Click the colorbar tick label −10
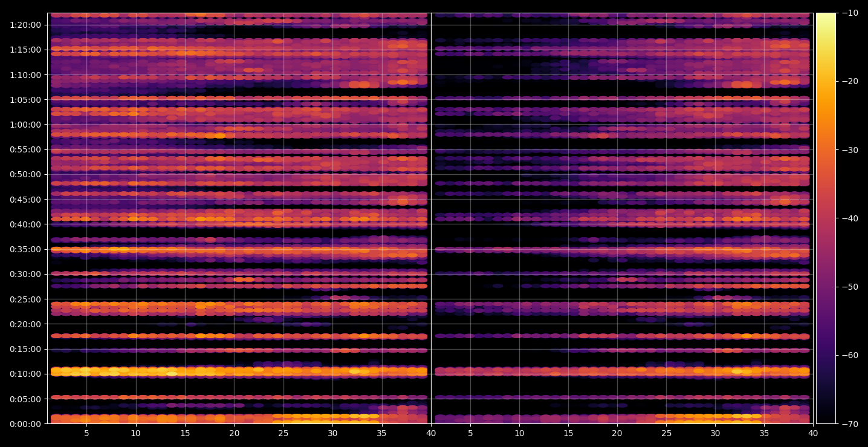The height and width of the screenshot is (447, 868). click(850, 13)
